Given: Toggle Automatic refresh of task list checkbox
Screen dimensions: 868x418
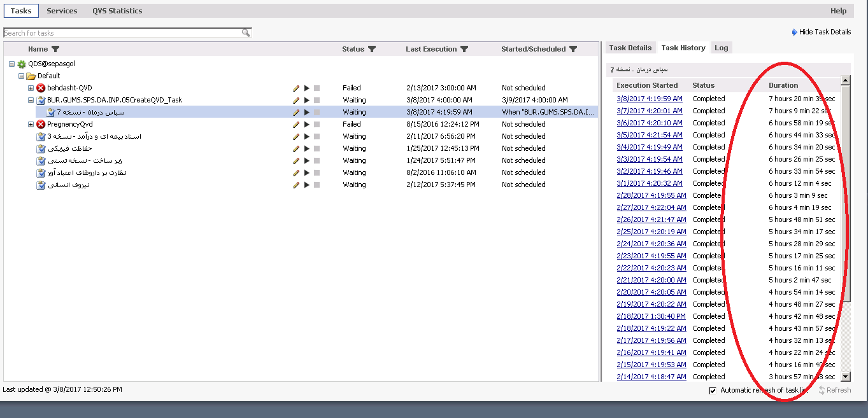Looking at the screenshot, I should pos(713,390).
